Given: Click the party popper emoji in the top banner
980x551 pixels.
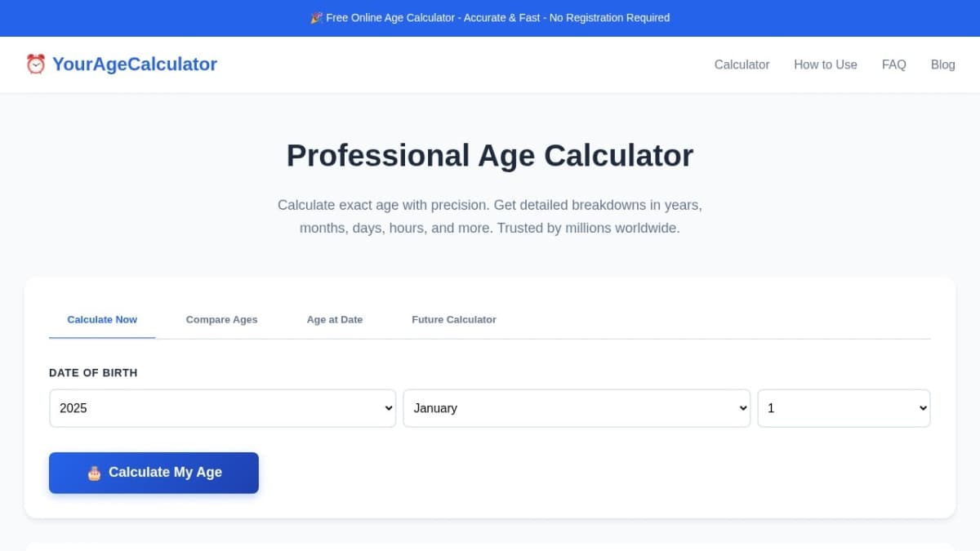Looking at the screenshot, I should pos(317,17).
